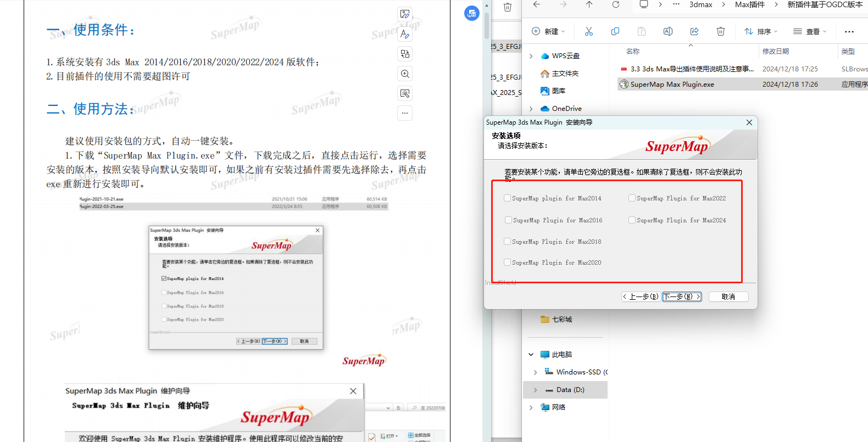Refresh the Explorer folder view
Image resolution: width=868 pixels, height=442 pixels.
pos(616,4)
